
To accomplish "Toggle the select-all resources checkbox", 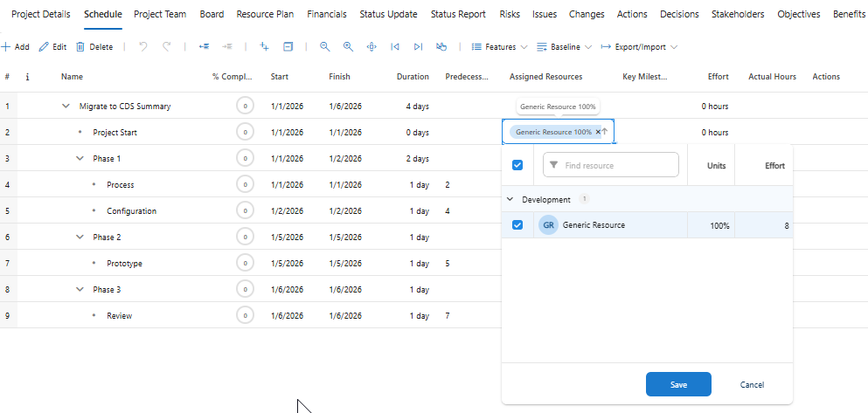I will click(x=517, y=165).
